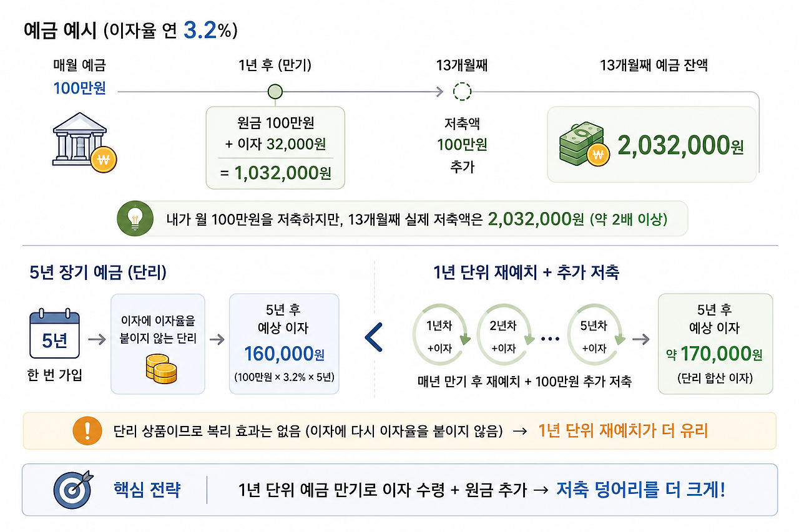Click the 원금 100만원 calculation box

pyautogui.click(x=275, y=147)
